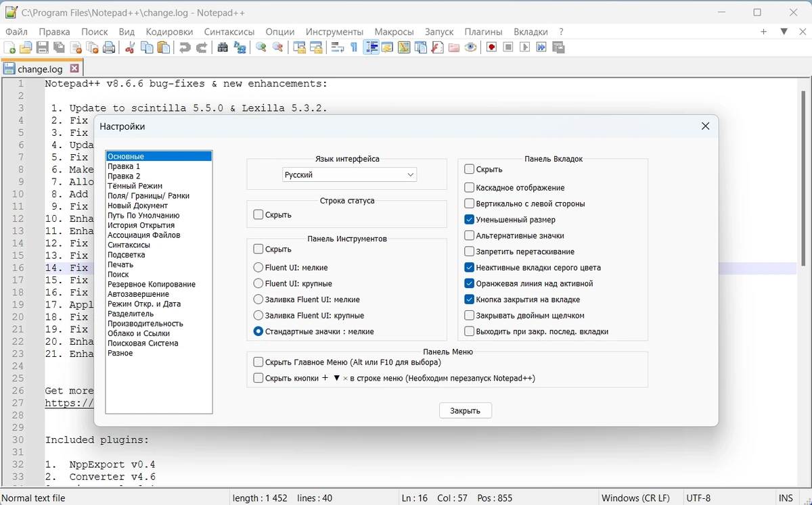Click the Start Recording macro icon
This screenshot has height=505, width=812.
491,47
